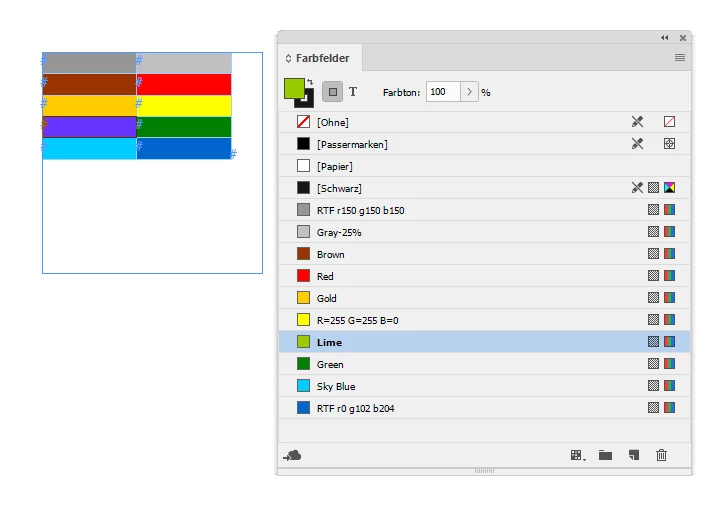Select the [Ohne] swatch row
Image resolution: width=705 pixels, height=506 pixels.
click(x=484, y=122)
